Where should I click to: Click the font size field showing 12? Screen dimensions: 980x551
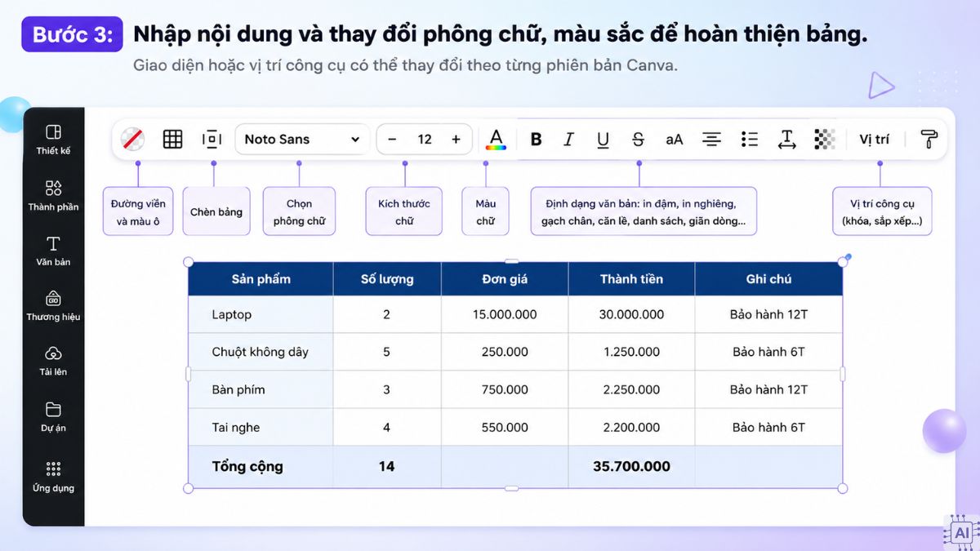pos(425,140)
